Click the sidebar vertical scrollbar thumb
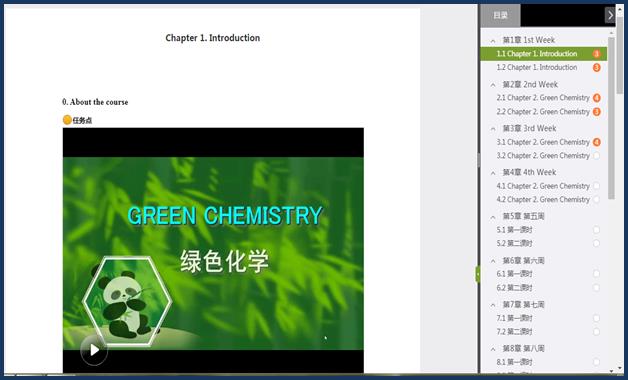 [611, 118]
